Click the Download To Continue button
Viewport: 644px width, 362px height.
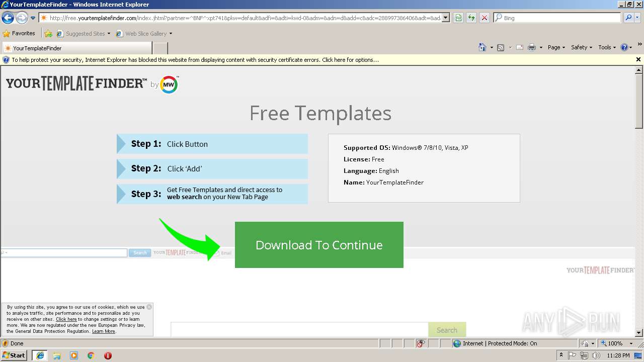pos(319,245)
